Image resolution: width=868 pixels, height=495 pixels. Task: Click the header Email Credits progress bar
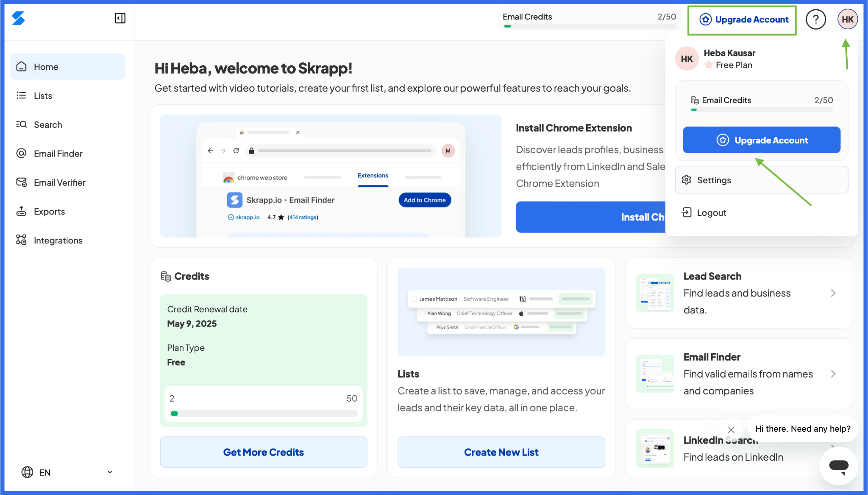[x=590, y=26]
